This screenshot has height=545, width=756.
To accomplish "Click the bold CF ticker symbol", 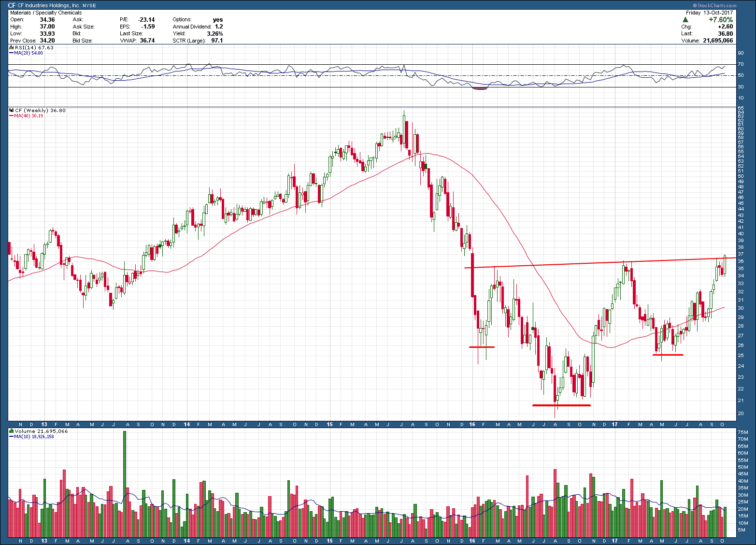I will click(x=12, y=6).
